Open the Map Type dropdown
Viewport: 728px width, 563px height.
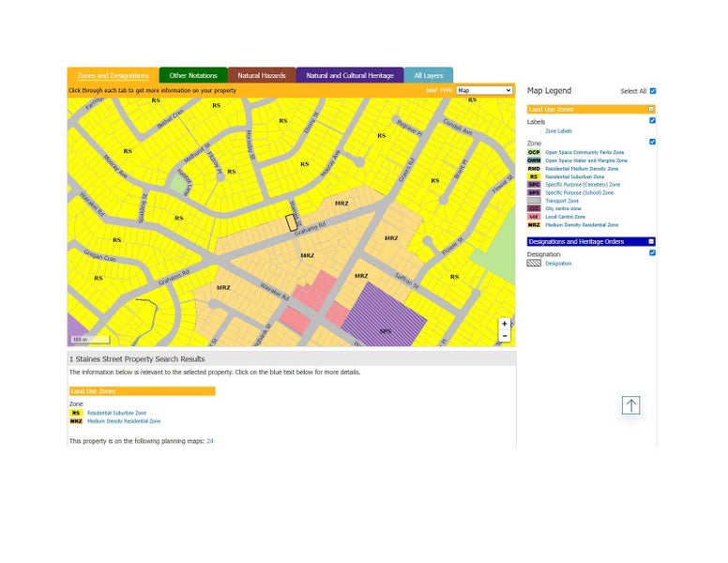pos(484,90)
